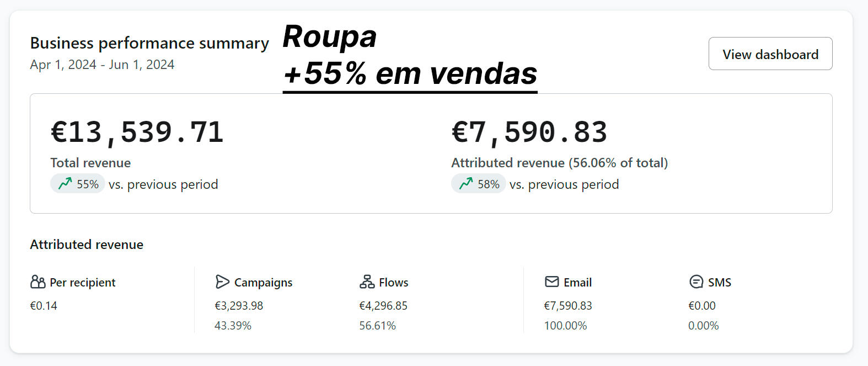Click the Roupa overlay title text
The height and width of the screenshot is (366, 868).
coord(330,37)
